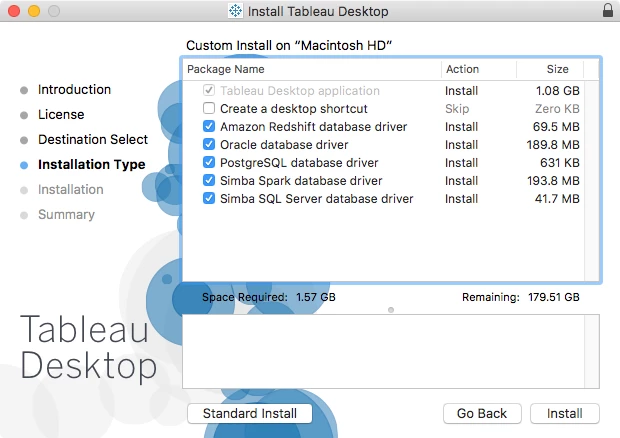Click the Remaining 179.51 GB value

click(x=554, y=297)
